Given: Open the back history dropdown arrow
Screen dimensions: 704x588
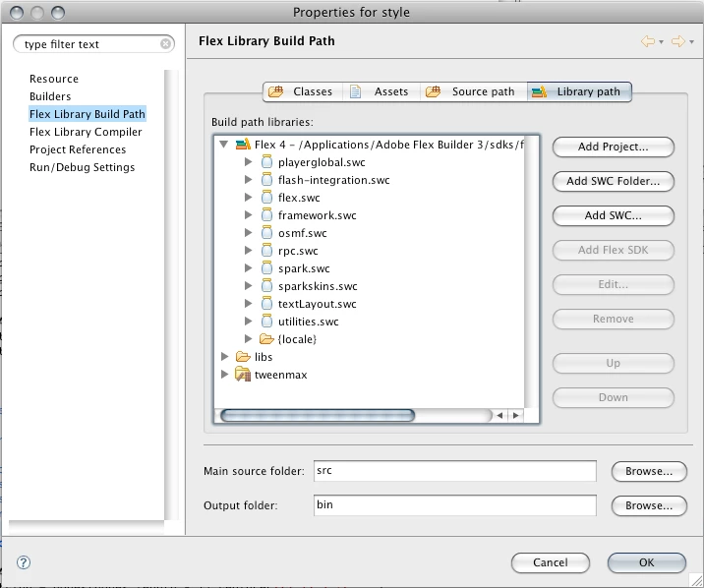Looking at the screenshot, I should pyautogui.click(x=661, y=41).
